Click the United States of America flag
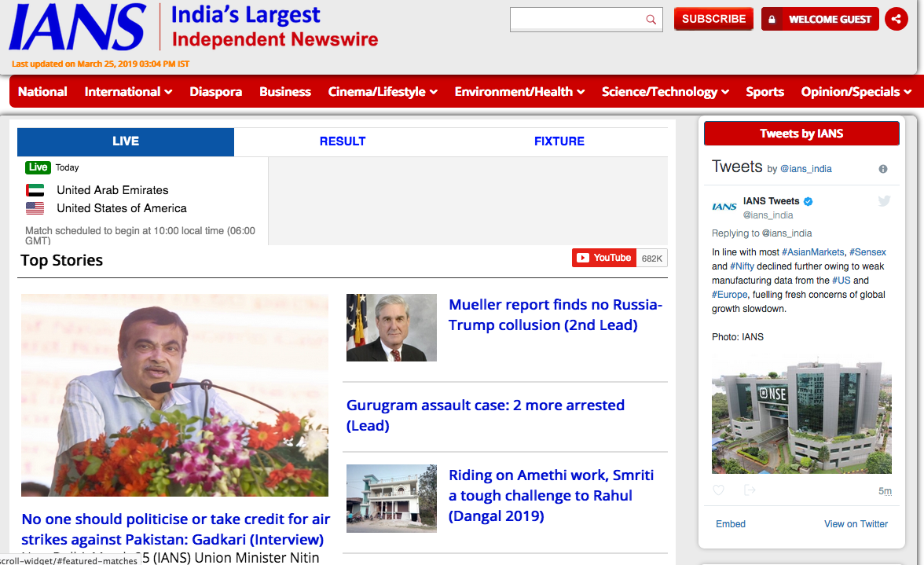This screenshot has width=924, height=565. [35, 208]
